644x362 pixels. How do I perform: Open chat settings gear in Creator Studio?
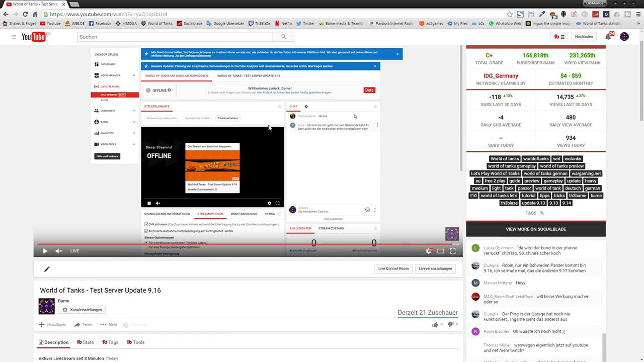click(306, 107)
